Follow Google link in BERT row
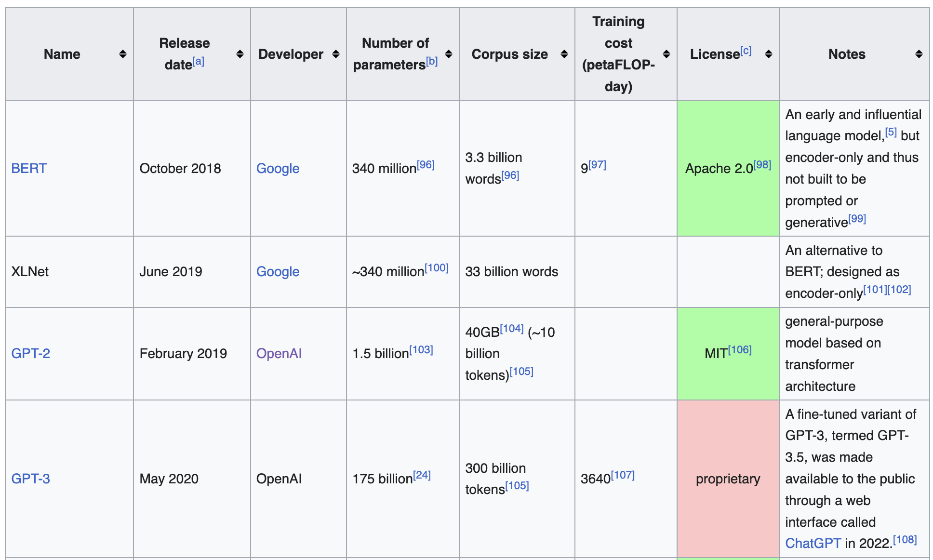Screen dimensions: 933x560 pyautogui.click(x=278, y=168)
